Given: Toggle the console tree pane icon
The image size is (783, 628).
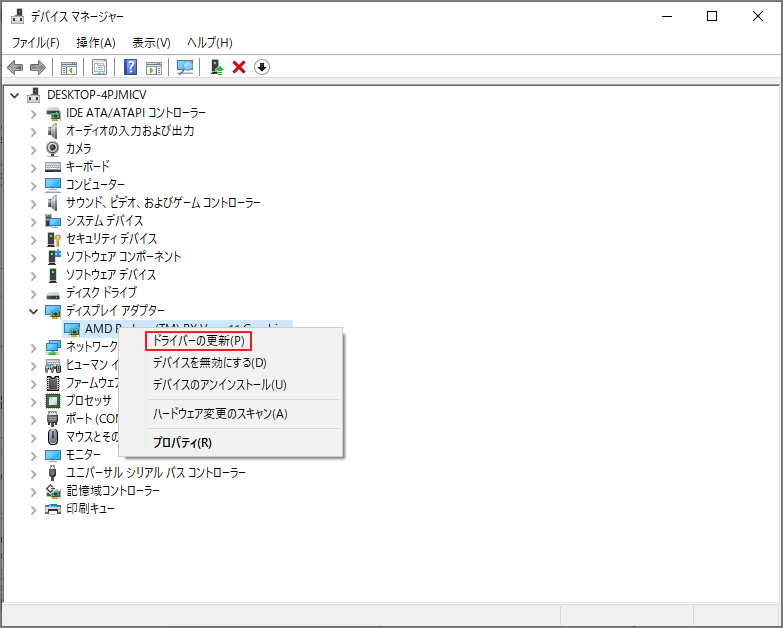Looking at the screenshot, I should 68,67.
